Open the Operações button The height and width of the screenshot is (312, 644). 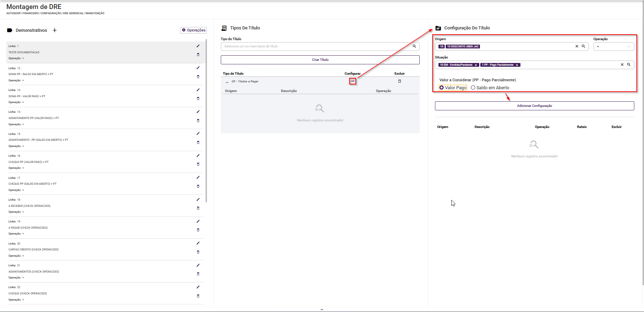(194, 30)
